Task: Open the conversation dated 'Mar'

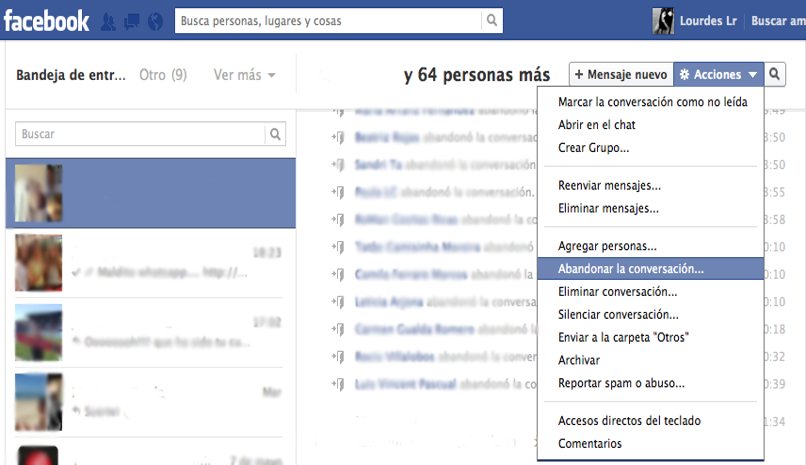Action: click(x=151, y=402)
